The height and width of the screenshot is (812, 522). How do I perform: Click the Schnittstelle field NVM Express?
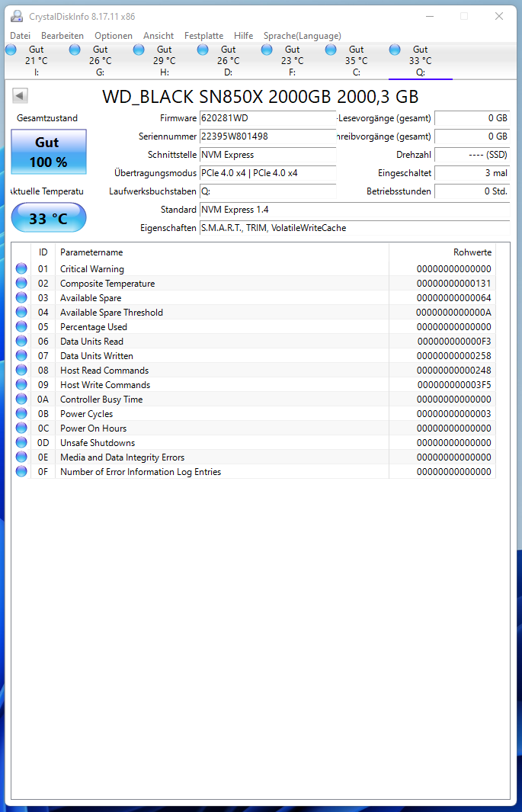pyautogui.click(x=267, y=155)
